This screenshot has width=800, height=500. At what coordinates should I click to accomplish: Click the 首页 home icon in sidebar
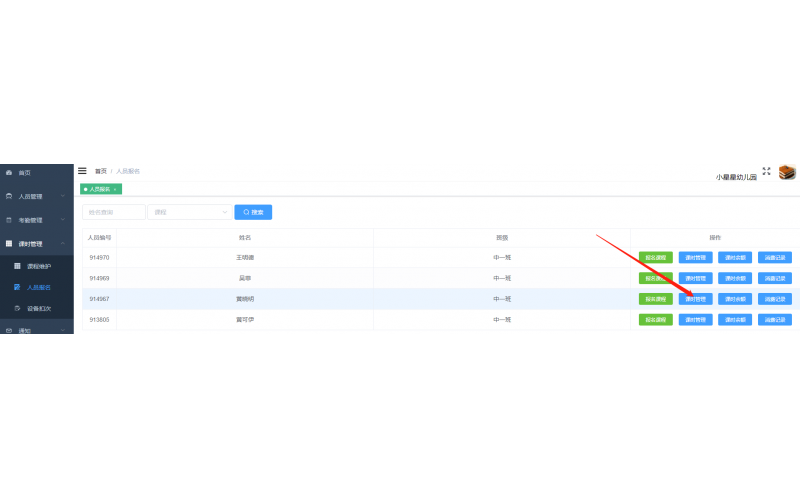[x=9, y=173]
